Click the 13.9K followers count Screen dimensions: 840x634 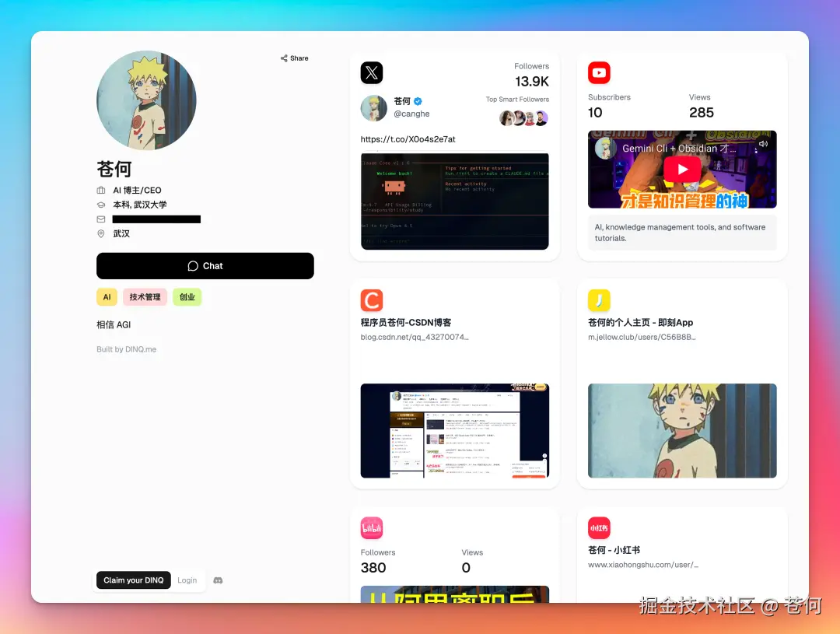coord(532,82)
